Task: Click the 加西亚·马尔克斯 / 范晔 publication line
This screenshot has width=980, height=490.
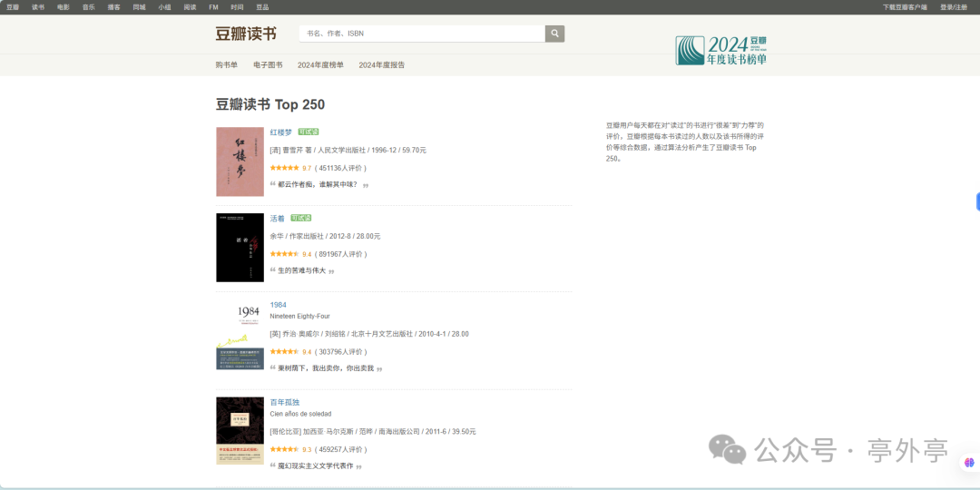Action: pyautogui.click(x=373, y=431)
